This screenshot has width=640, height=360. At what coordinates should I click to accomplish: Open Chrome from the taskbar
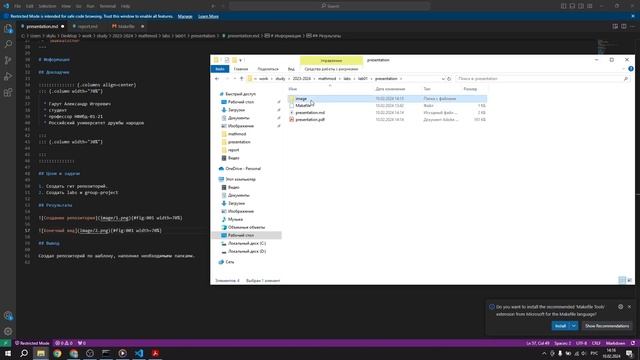(x=57, y=353)
